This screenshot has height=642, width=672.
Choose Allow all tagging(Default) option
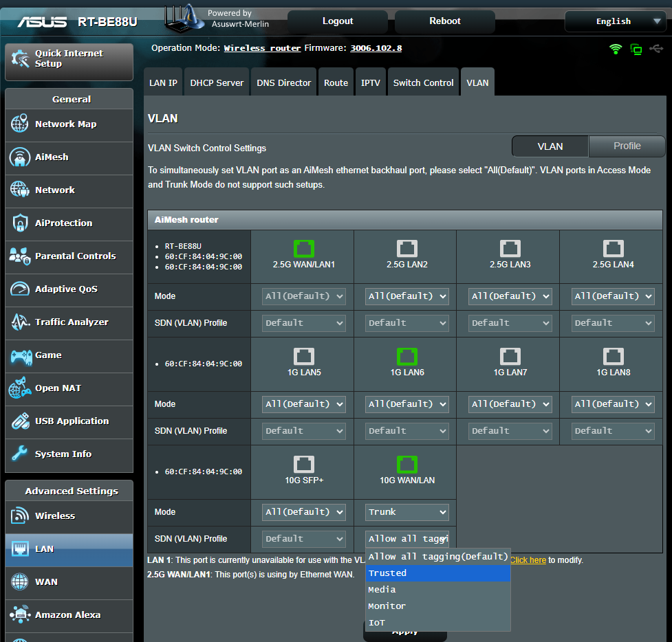tap(438, 557)
